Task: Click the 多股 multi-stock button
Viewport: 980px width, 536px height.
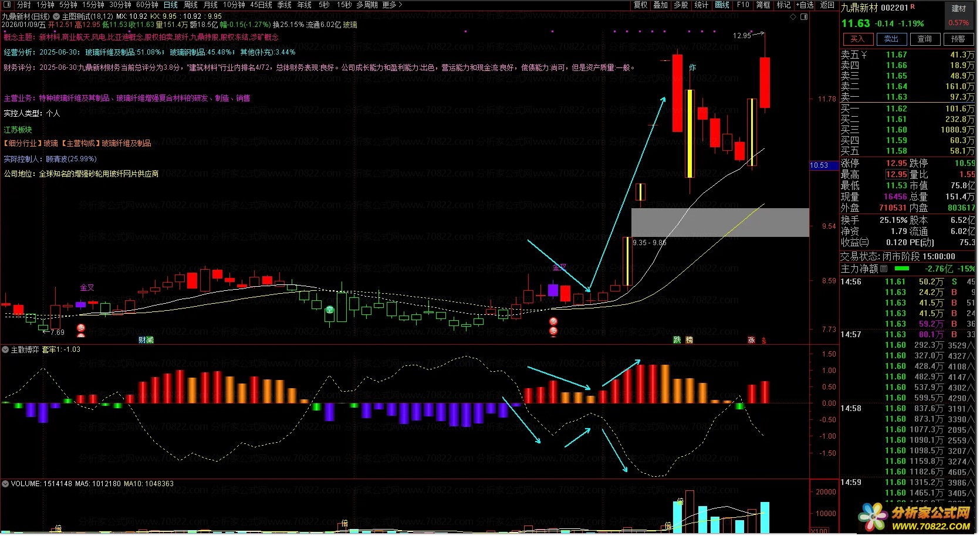Action: pos(681,5)
